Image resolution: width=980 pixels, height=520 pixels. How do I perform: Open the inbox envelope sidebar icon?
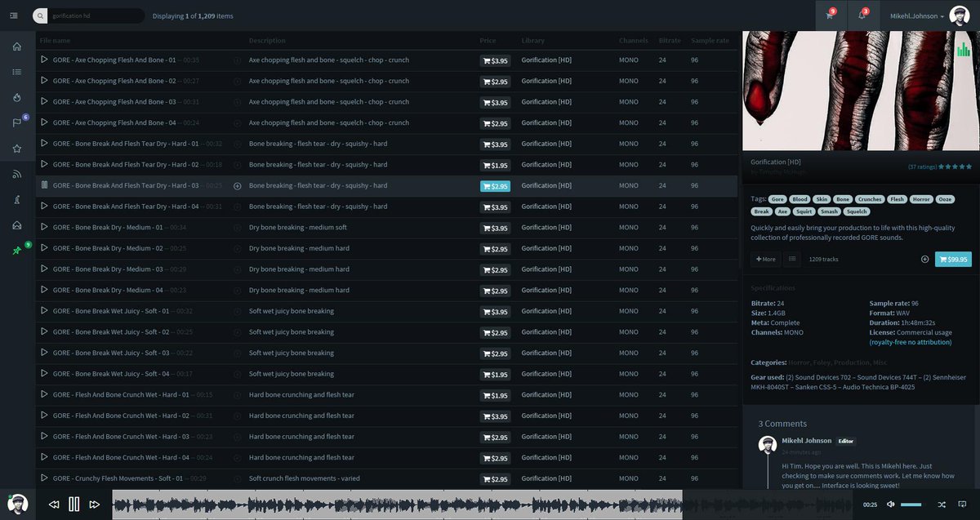pyautogui.click(x=16, y=225)
